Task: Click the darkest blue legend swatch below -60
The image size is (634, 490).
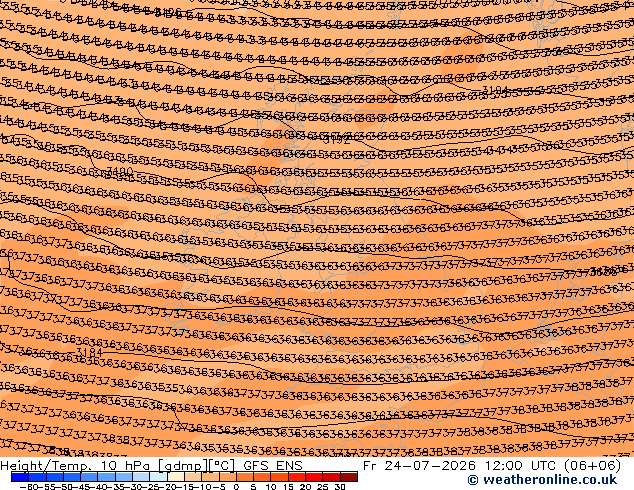Action: click(20, 477)
